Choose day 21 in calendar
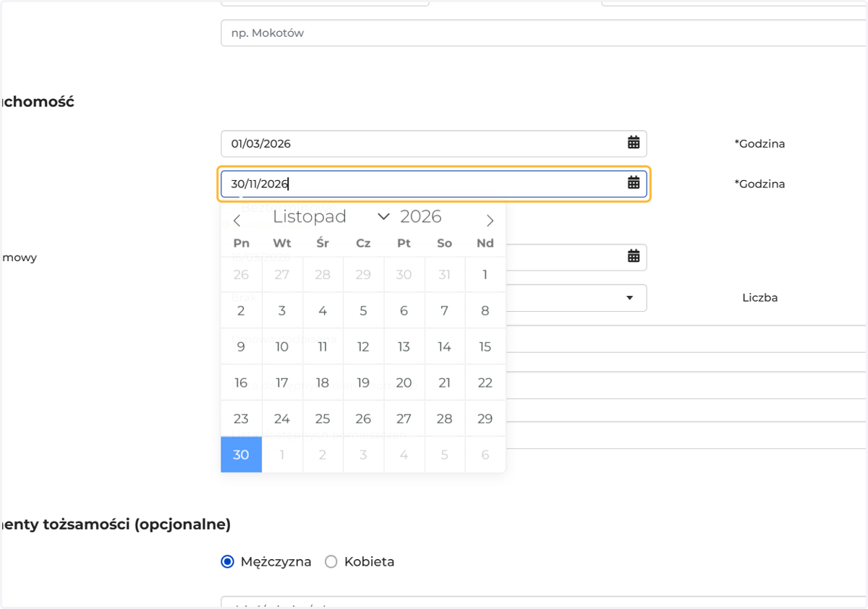Screen dimensions: 868x609 (x=444, y=383)
